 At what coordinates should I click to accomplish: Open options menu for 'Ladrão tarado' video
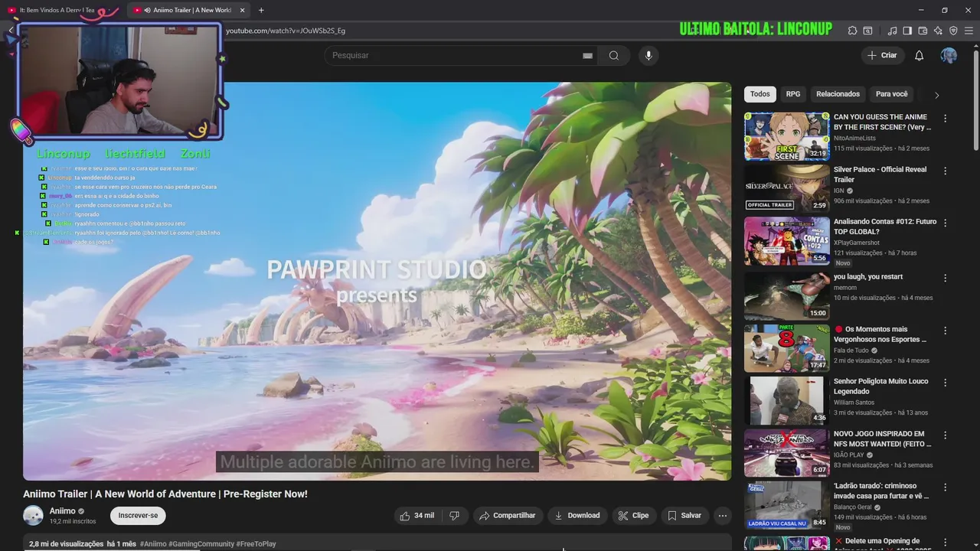pos(945,487)
